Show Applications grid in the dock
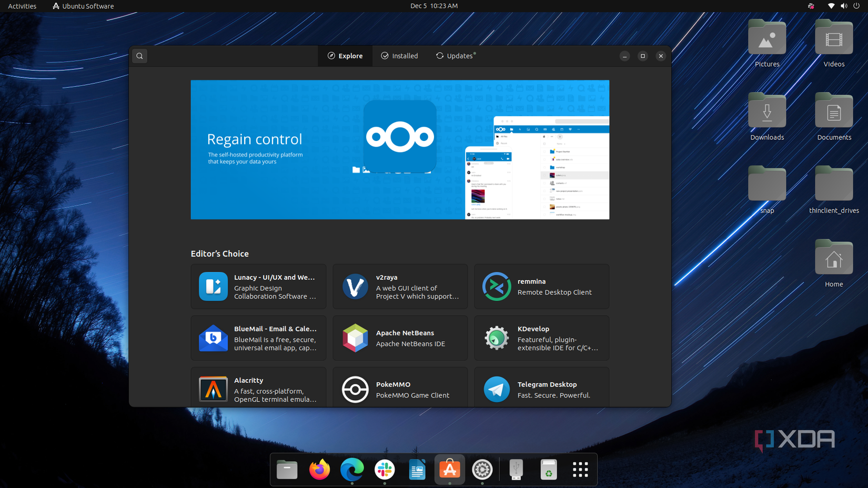 point(580,470)
